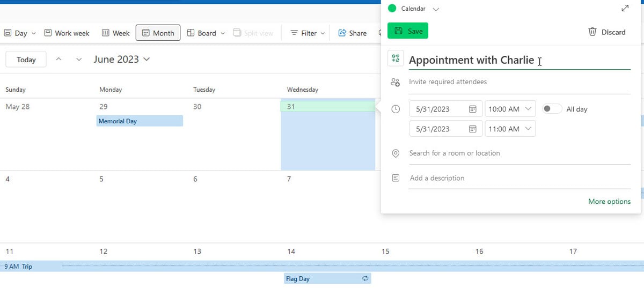The image size is (644, 288).
Task: Toggle the All day switch
Action: pyautogui.click(x=551, y=109)
